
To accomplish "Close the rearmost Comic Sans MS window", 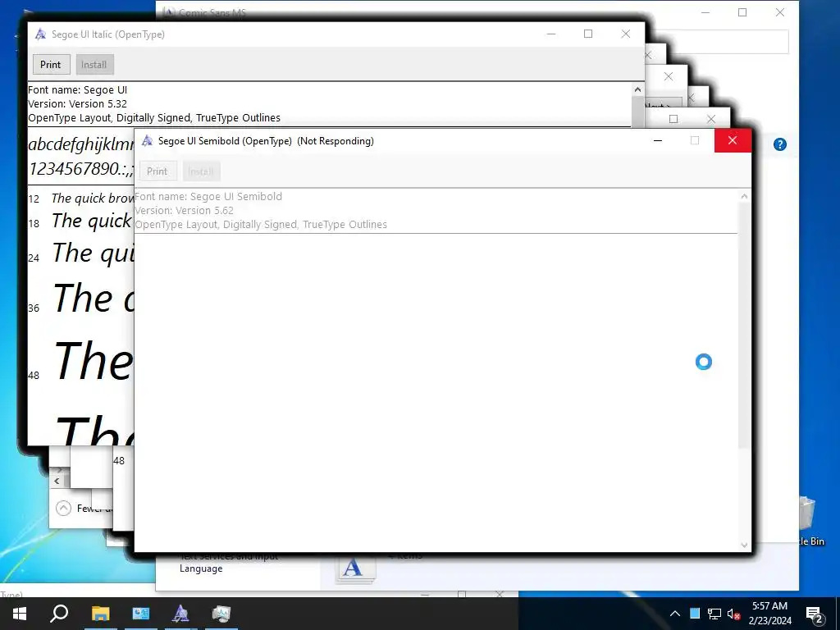I will (780, 12).
